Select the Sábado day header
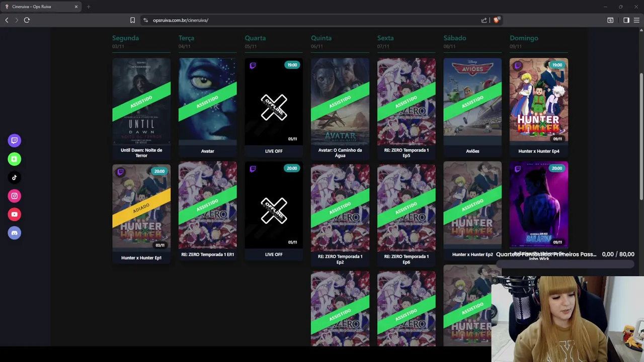Viewport: 644px width, 362px height. [455, 38]
